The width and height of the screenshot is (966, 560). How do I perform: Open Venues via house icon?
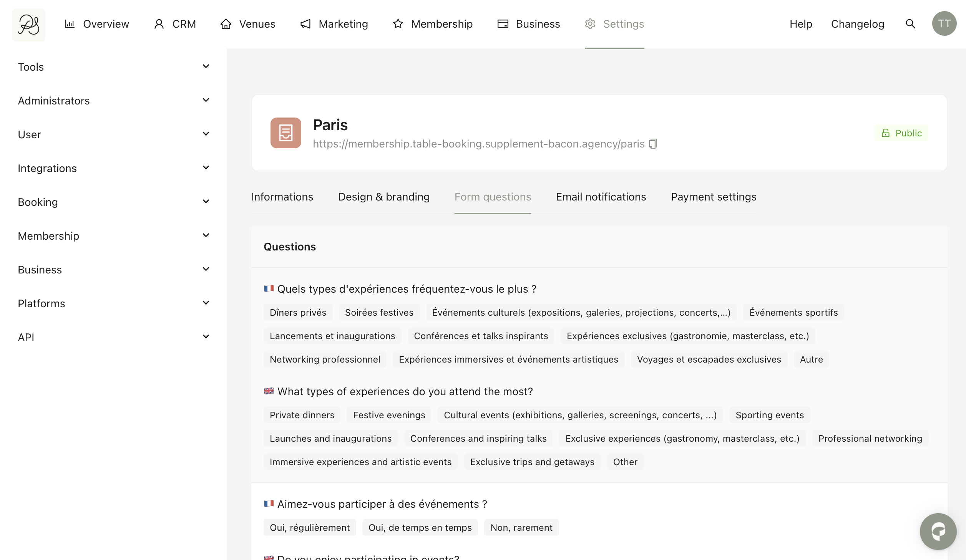coord(226,24)
